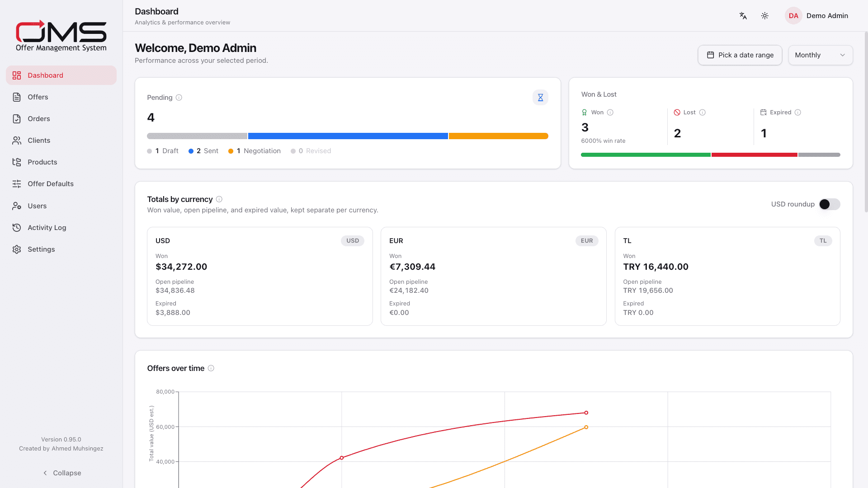Click the info icon next to Lost
The image size is (868, 488).
[x=703, y=113]
